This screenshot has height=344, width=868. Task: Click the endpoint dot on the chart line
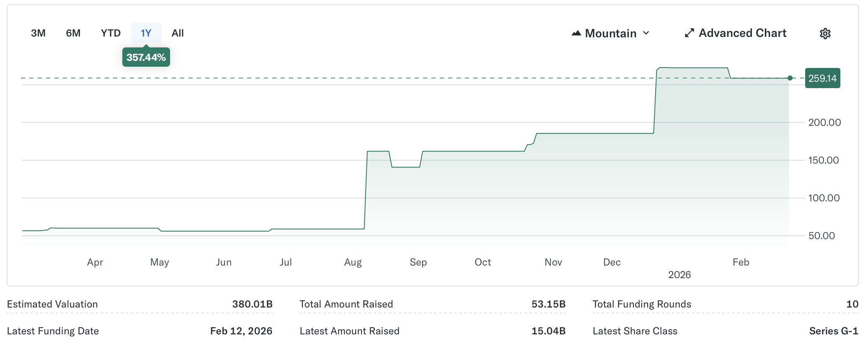pyautogui.click(x=790, y=78)
